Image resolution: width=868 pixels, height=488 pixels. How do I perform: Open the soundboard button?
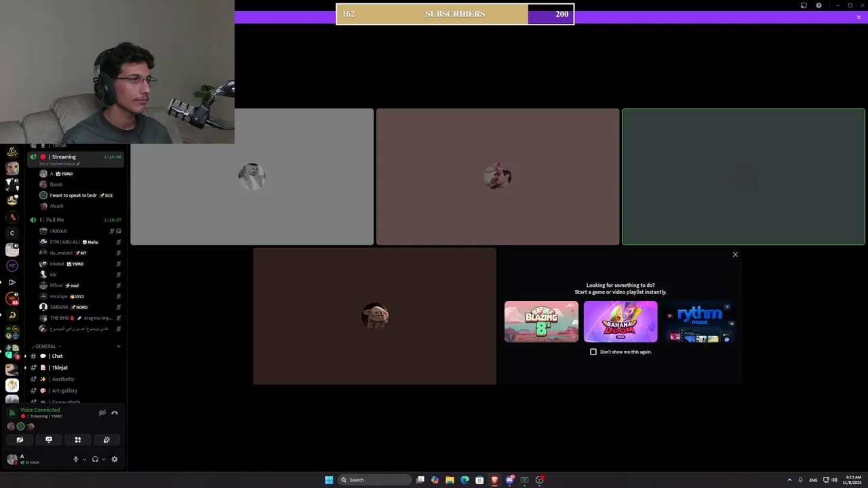(106, 440)
